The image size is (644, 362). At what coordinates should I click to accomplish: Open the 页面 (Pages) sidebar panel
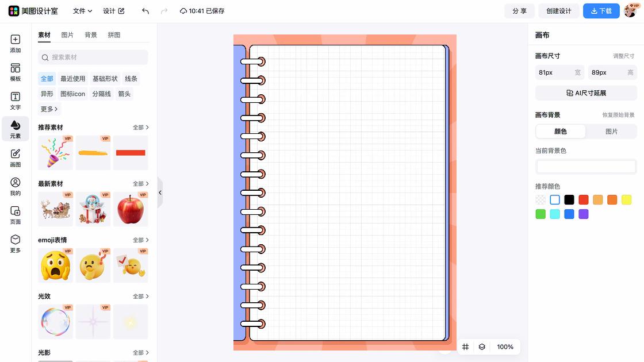15,215
